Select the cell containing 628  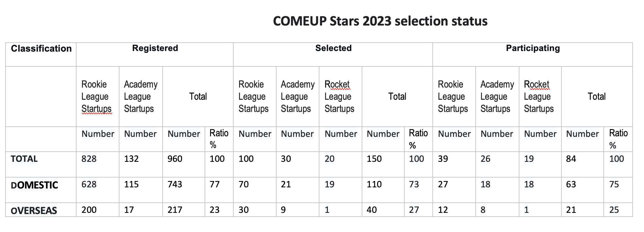89,184
